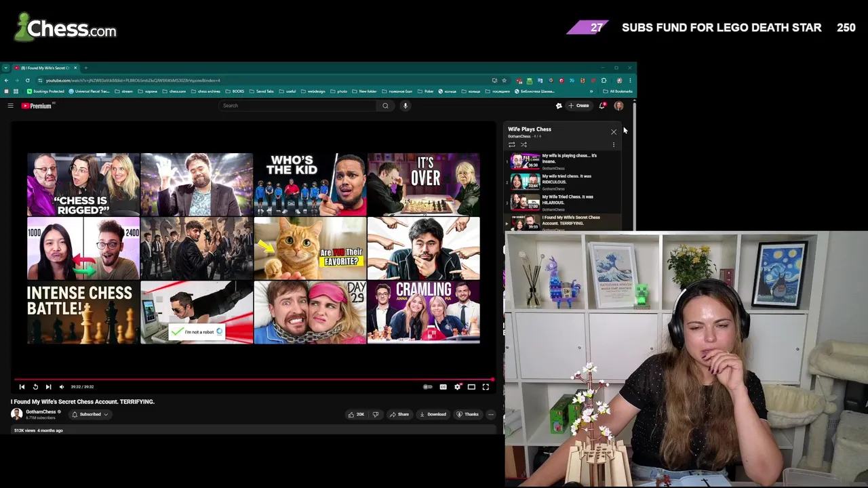Click the Download button

433,414
